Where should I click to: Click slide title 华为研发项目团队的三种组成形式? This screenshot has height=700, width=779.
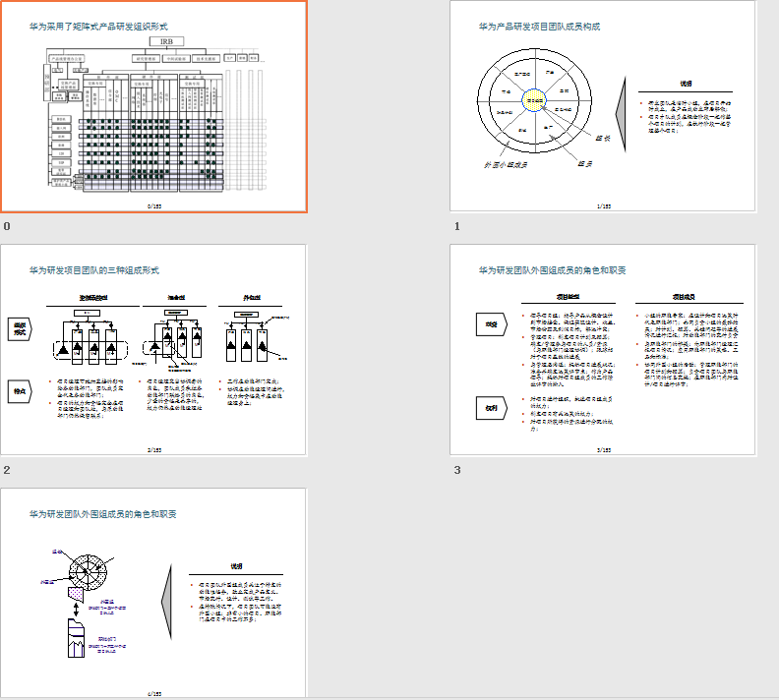[x=93, y=270]
